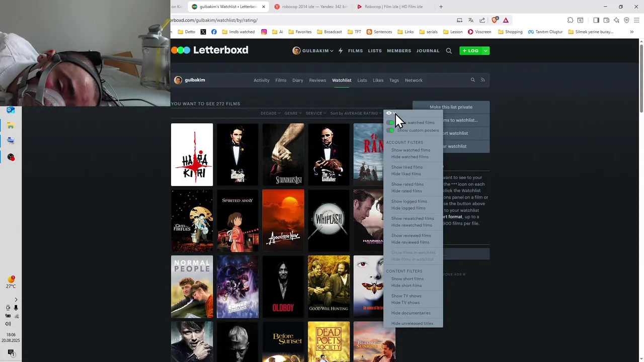Viewport: 644px width, 362px height.
Task: Expand the arrow beside the LOG button
Action: (486, 51)
